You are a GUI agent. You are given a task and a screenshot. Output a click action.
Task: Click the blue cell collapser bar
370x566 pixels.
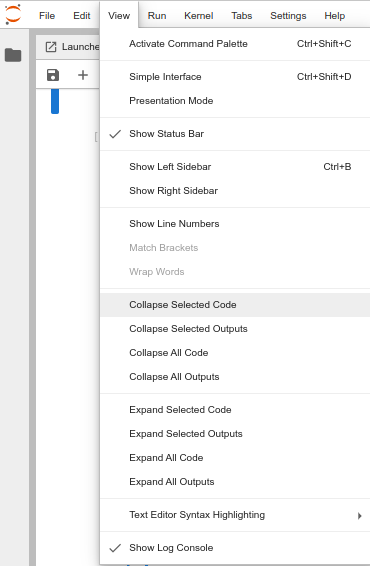click(x=55, y=101)
